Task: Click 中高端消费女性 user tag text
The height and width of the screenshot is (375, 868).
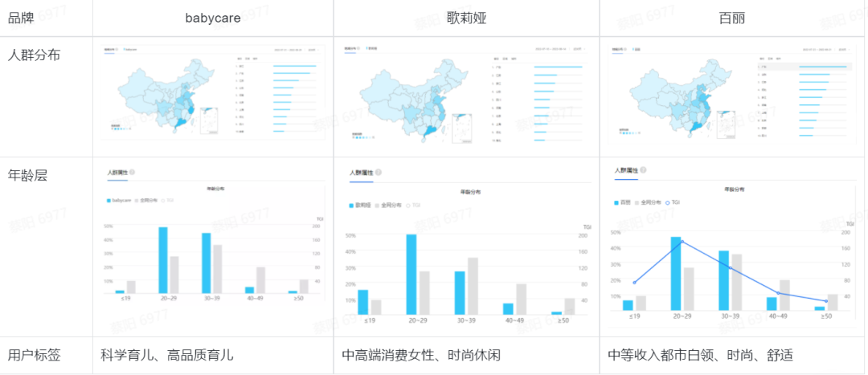Action: (x=385, y=355)
